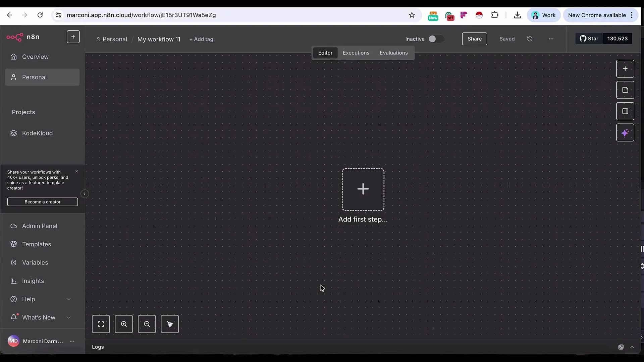Switch to the Executions tab
Screen dimensions: 644x362
356,53
